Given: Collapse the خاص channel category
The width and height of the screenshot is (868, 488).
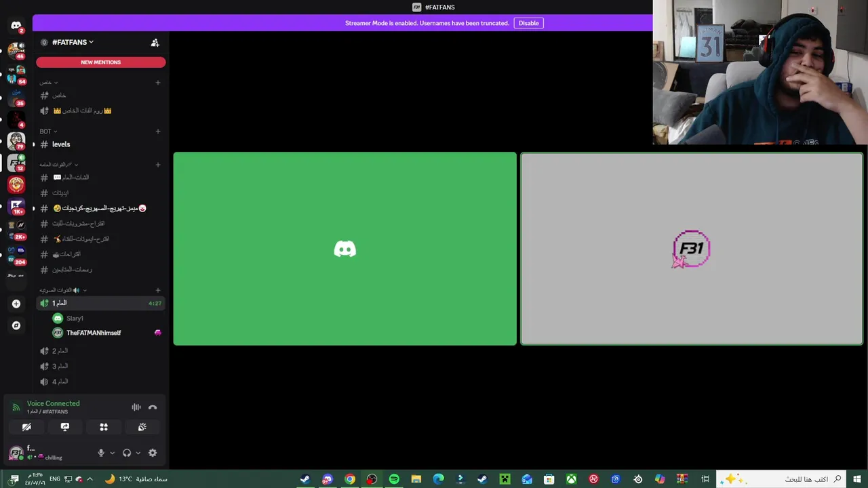Looking at the screenshot, I should click(x=49, y=83).
